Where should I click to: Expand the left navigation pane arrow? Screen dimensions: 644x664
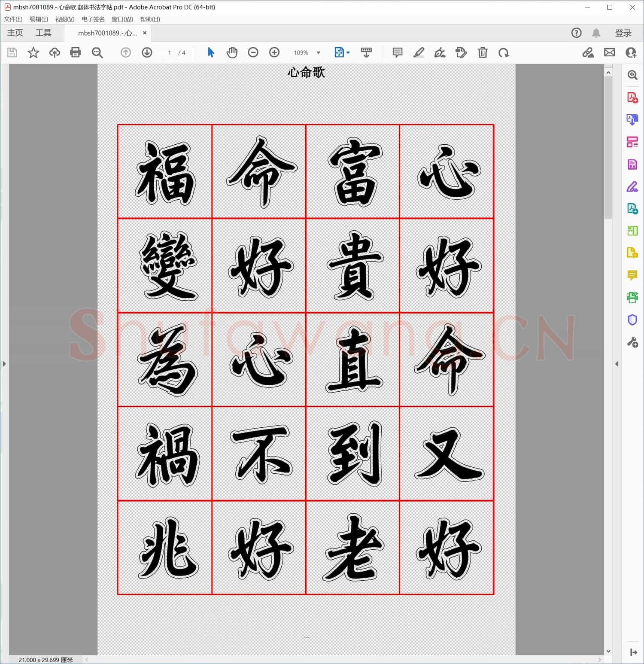point(4,364)
